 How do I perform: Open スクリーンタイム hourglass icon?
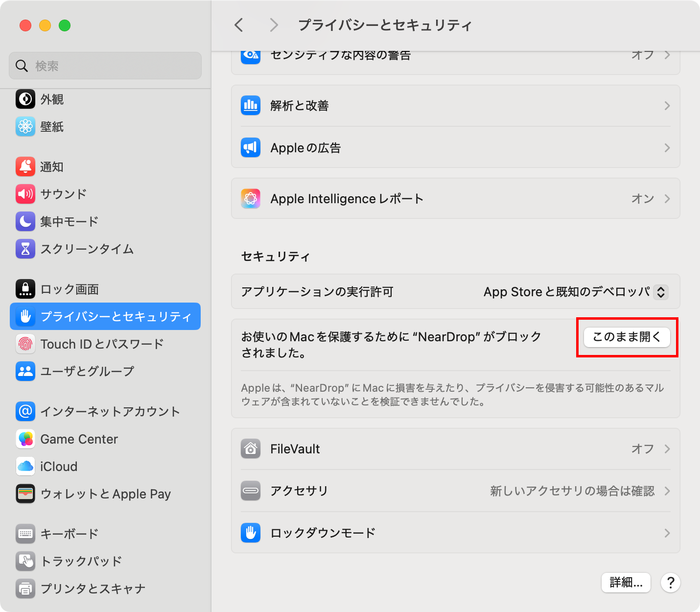pos(25,249)
